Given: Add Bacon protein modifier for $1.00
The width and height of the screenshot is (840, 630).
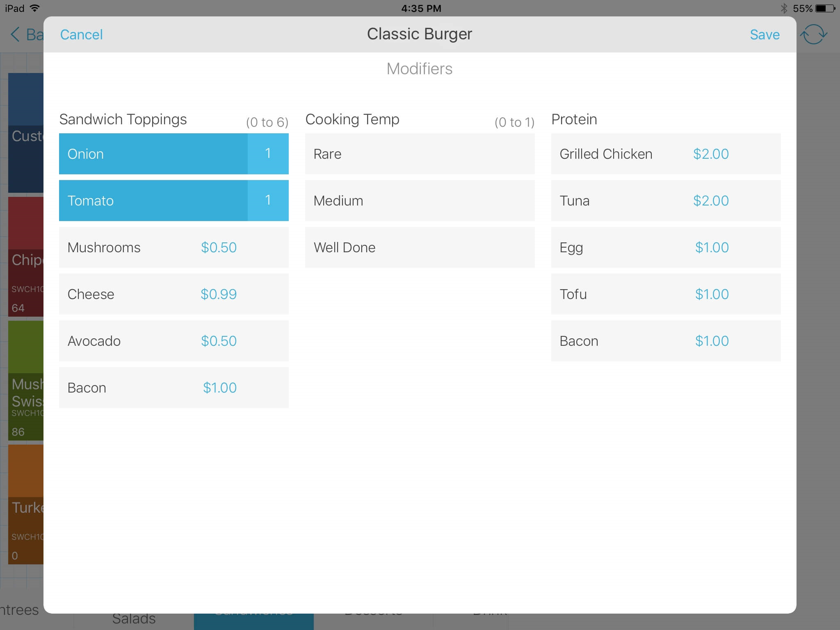Looking at the screenshot, I should 665,341.
